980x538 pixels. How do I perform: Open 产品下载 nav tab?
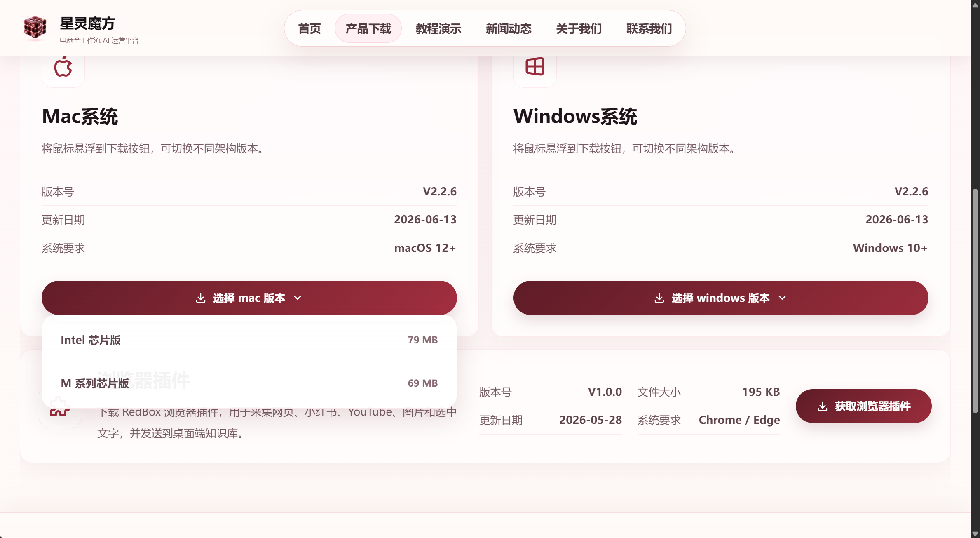[x=368, y=28]
